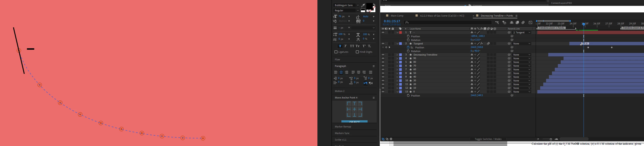Open the composition mini-flowchart
Screen dimensions: 644x146
tap(497, 22)
